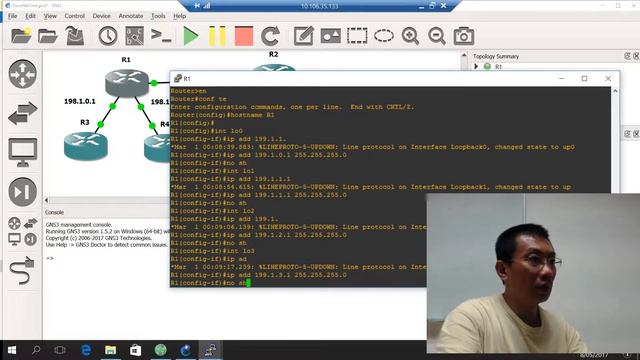Select the Draw rectangle tool
Viewport: 640px width, 360px height.
click(x=357, y=36)
